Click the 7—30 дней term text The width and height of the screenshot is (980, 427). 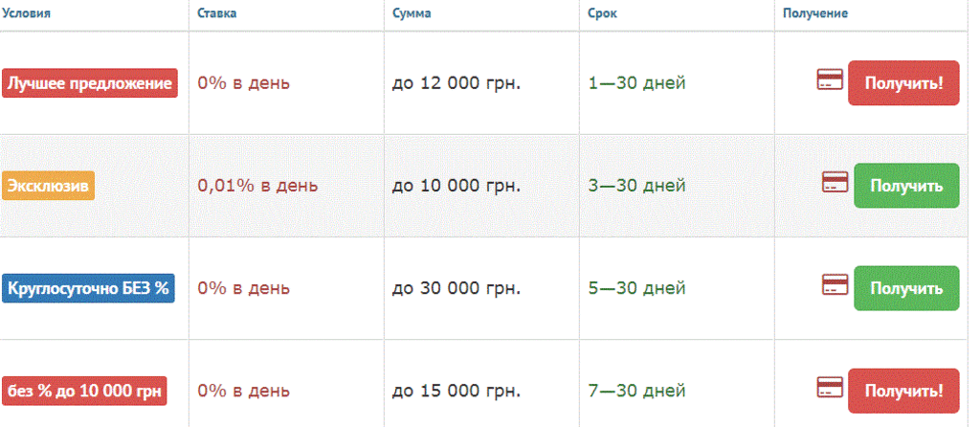636,391
